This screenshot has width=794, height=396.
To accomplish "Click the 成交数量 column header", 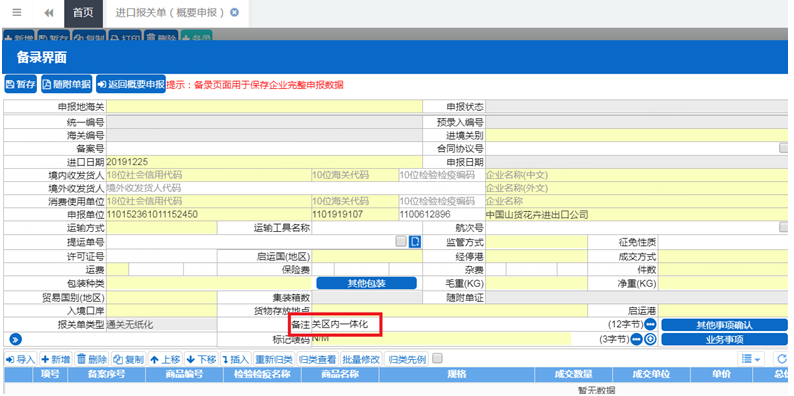I will [573, 374].
